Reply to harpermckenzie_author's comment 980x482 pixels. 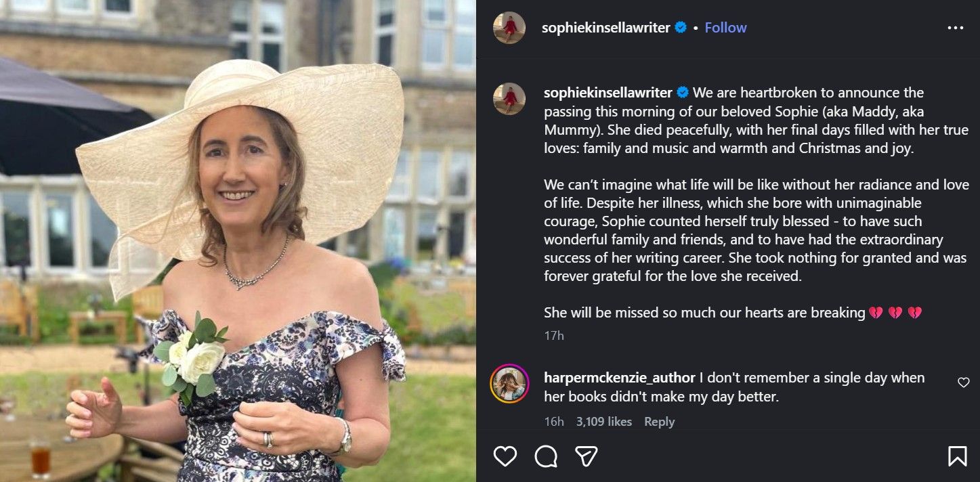[658, 422]
